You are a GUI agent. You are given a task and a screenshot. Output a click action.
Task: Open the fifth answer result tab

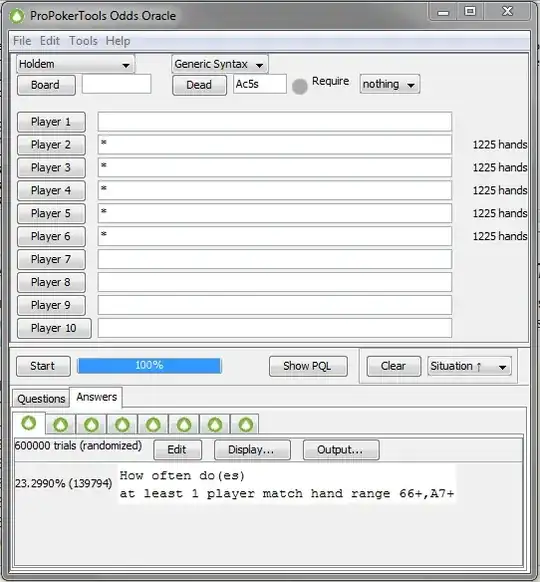tap(153, 424)
